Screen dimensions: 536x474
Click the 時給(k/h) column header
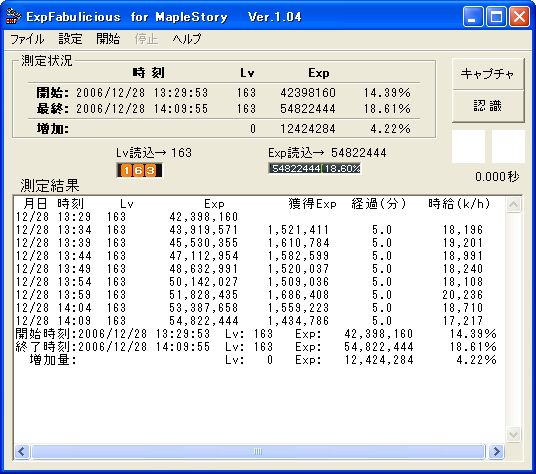click(x=459, y=204)
